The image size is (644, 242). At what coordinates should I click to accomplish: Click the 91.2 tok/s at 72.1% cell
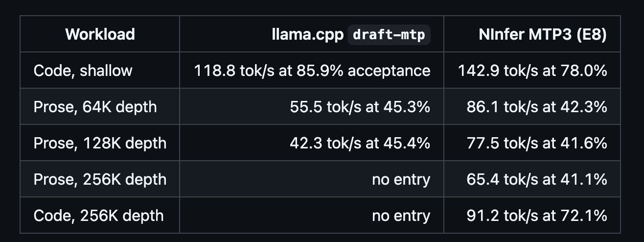[x=532, y=215]
